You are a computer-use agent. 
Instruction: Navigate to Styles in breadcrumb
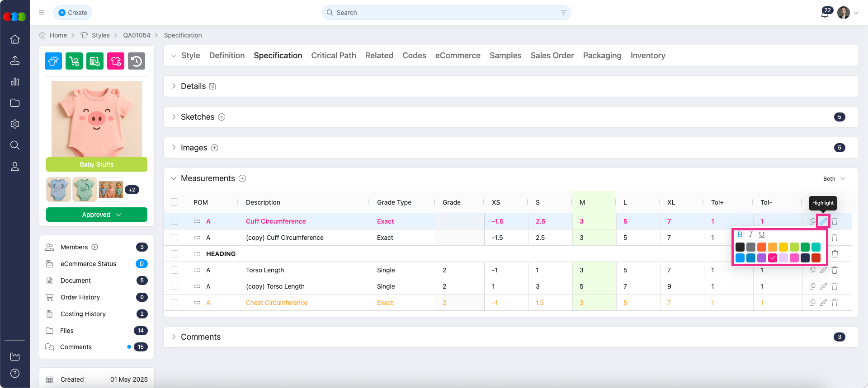click(x=100, y=35)
